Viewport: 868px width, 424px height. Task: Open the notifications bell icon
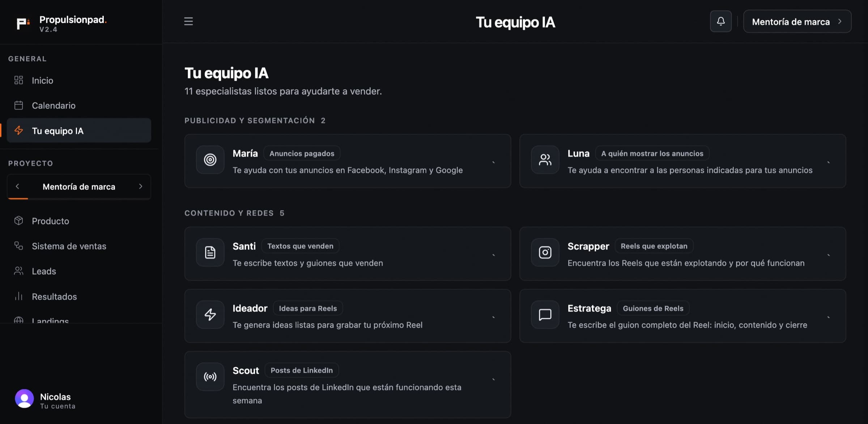(x=720, y=21)
